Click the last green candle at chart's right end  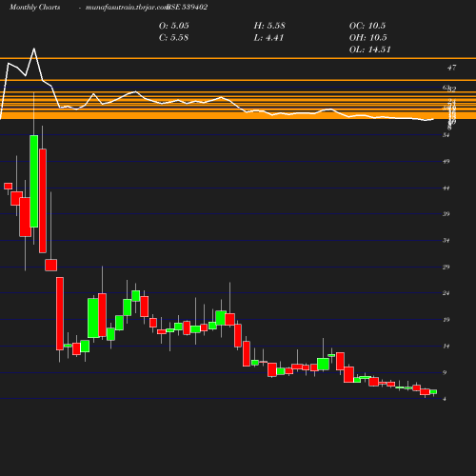point(433,391)
